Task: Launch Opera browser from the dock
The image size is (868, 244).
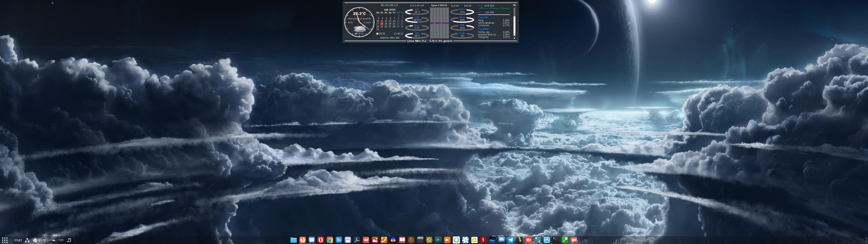Action: pyautogui.click(x=321, y=240)
